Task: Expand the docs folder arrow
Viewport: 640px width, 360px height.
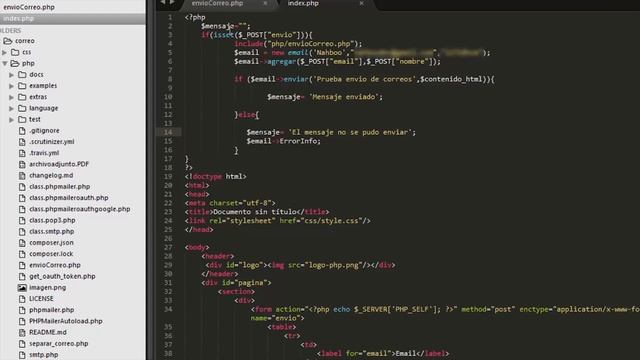Action: pos(11,75)
